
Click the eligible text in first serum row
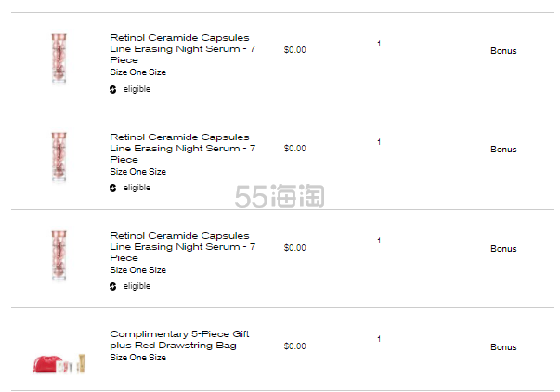137,90
